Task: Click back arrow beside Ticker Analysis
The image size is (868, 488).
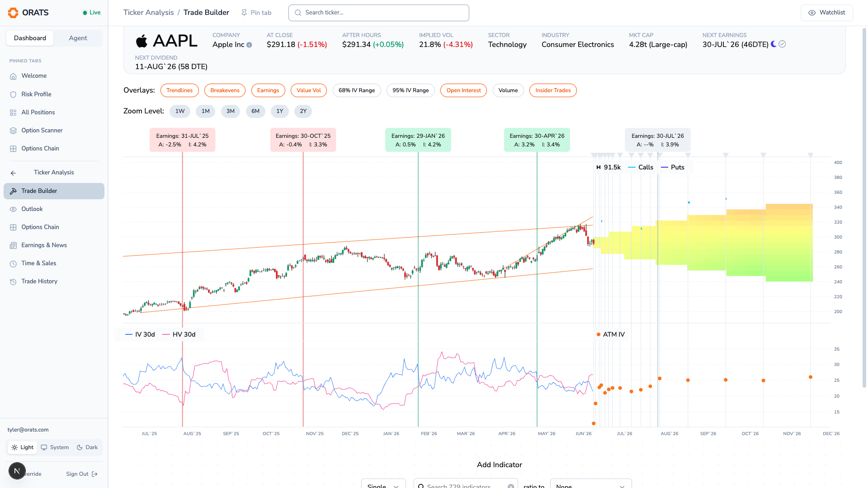Action: coord(13,173)
